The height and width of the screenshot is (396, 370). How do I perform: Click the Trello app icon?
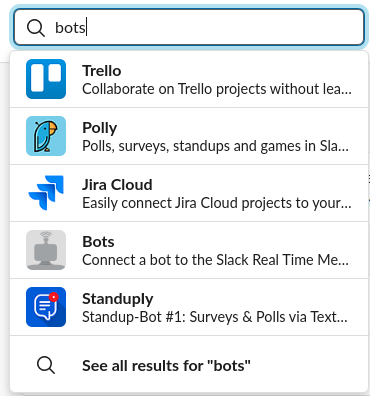click(46, 79)
